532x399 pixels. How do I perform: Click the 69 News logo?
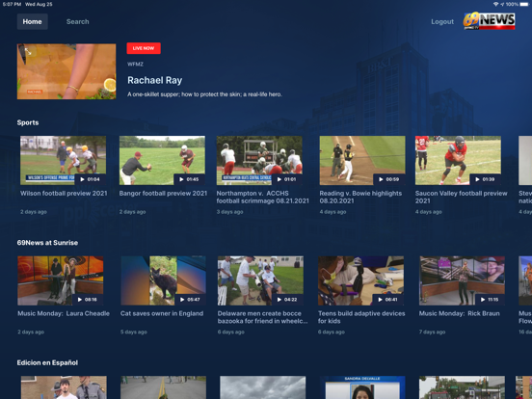pyautogui.click(x=489, y=21)
